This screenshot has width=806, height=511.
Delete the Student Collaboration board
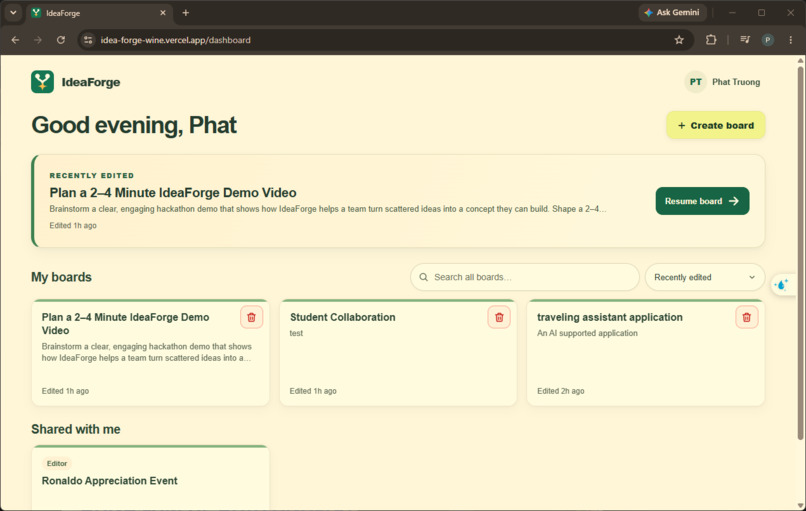click(499, 317)
